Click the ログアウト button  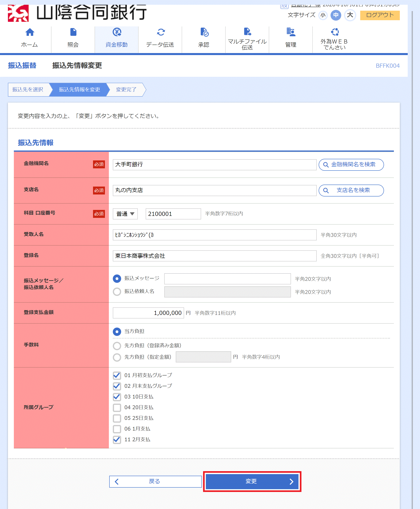tap(380, 15)
